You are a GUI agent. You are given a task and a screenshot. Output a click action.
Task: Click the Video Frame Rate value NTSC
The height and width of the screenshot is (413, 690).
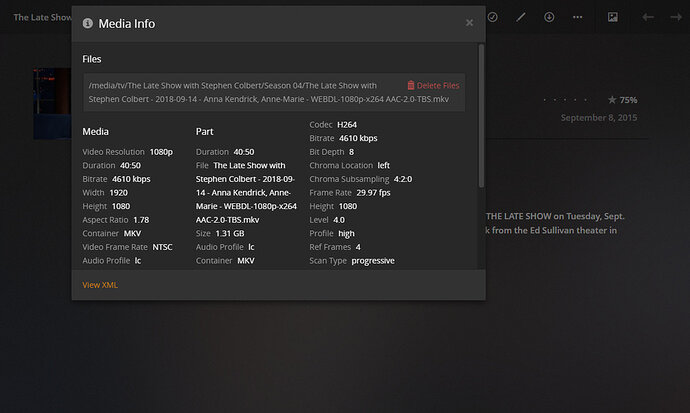coord(162,247)
